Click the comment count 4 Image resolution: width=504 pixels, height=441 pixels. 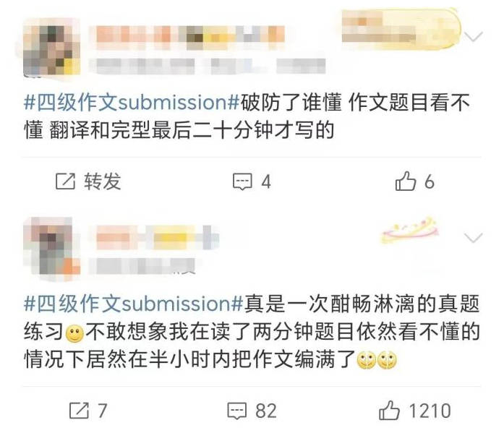[266, 182]
